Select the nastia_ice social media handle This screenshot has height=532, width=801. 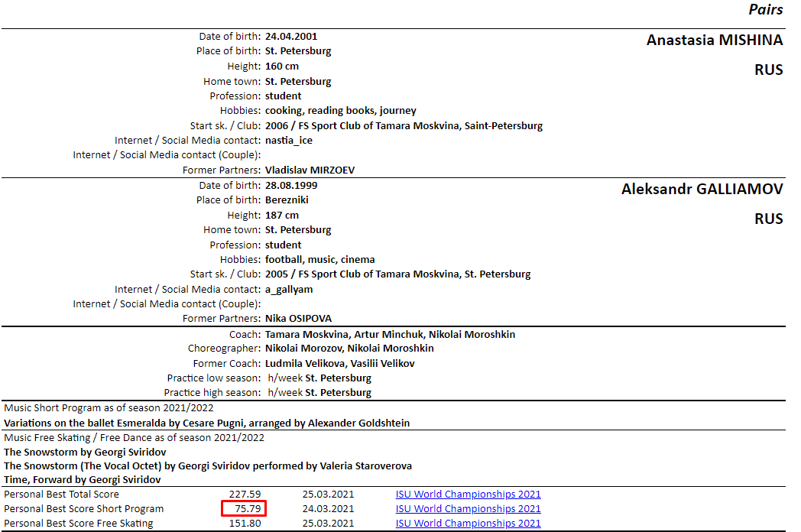tap(289, 141)
